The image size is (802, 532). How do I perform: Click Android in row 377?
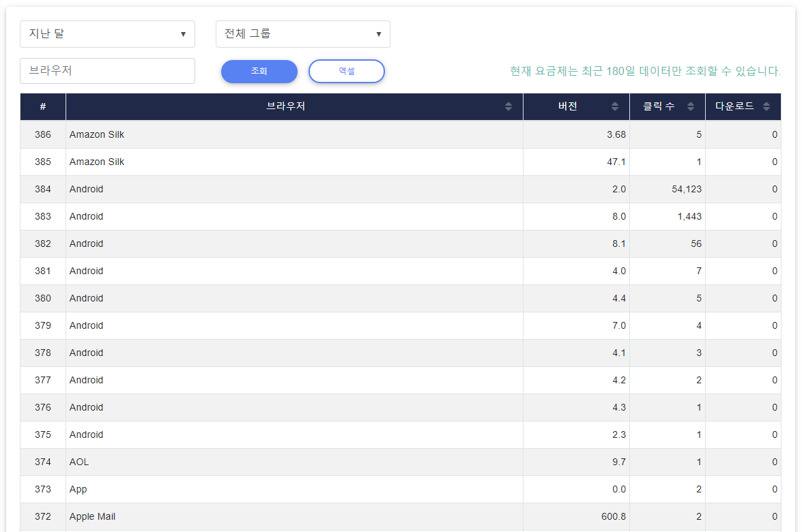coord(86,380)
